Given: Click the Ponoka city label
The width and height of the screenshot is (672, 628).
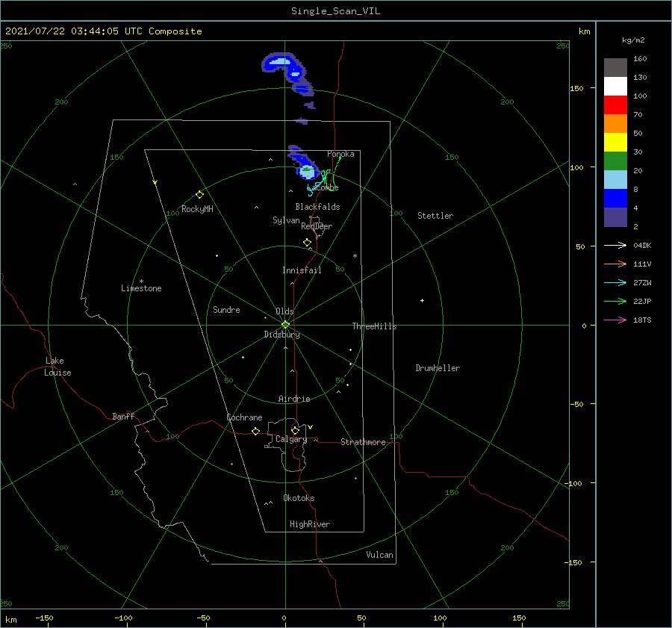Looking at the screenshot, I should 340,154.
